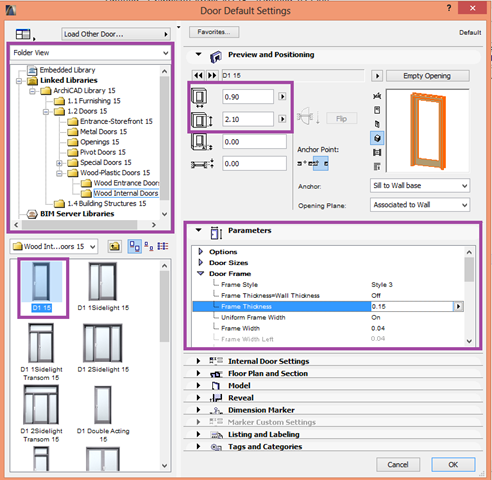Click the BIM Server Libraries icon
The image size is (492, 480).
pos(32,214)
